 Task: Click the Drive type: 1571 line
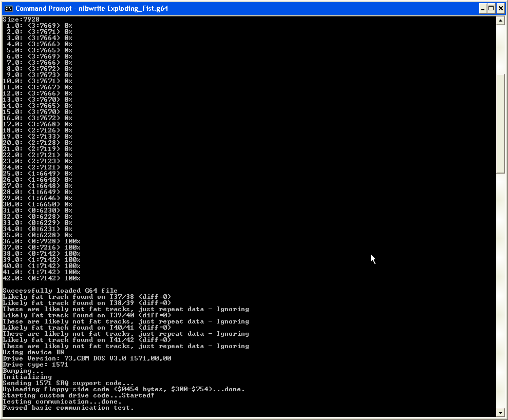(35, 365)
